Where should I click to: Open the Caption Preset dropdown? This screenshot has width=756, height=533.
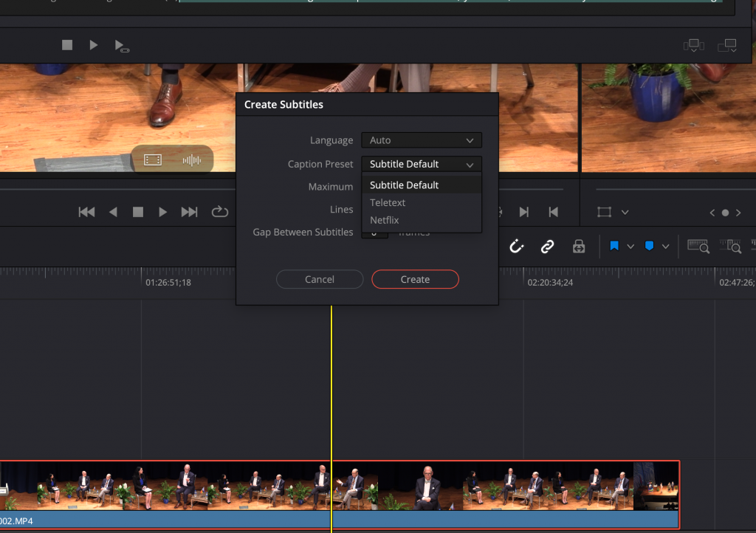421,164
